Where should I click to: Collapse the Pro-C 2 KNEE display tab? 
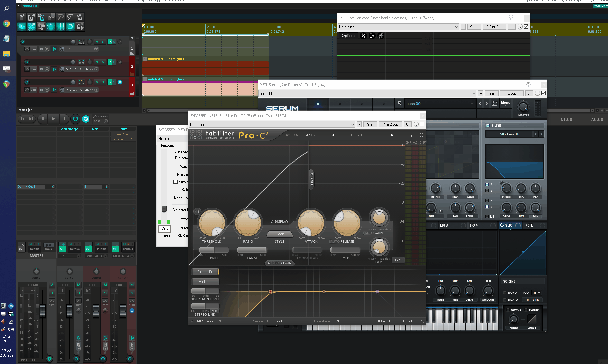(x=312, y=180)
